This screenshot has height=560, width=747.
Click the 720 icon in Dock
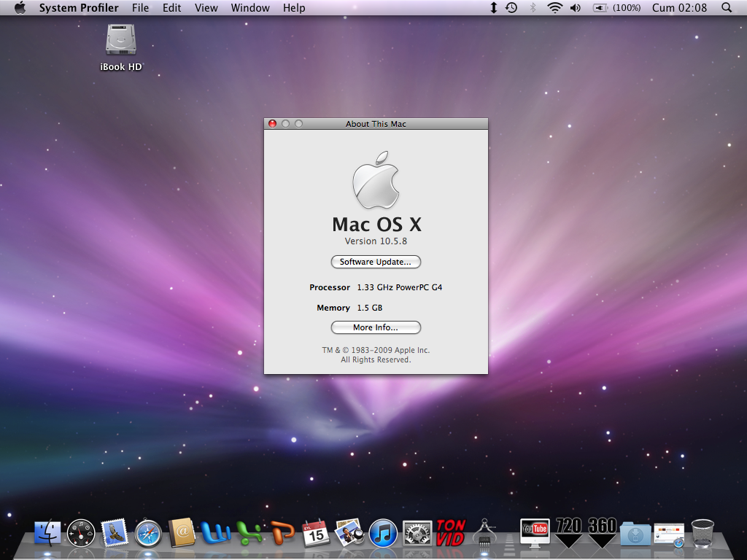(x=568, y=532)
